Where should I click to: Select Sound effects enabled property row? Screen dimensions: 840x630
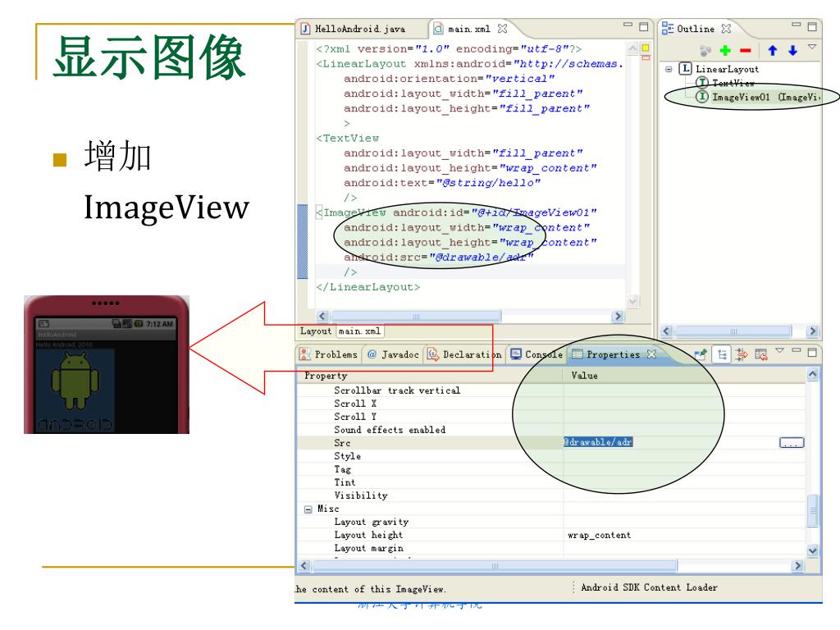pos(552,430)
